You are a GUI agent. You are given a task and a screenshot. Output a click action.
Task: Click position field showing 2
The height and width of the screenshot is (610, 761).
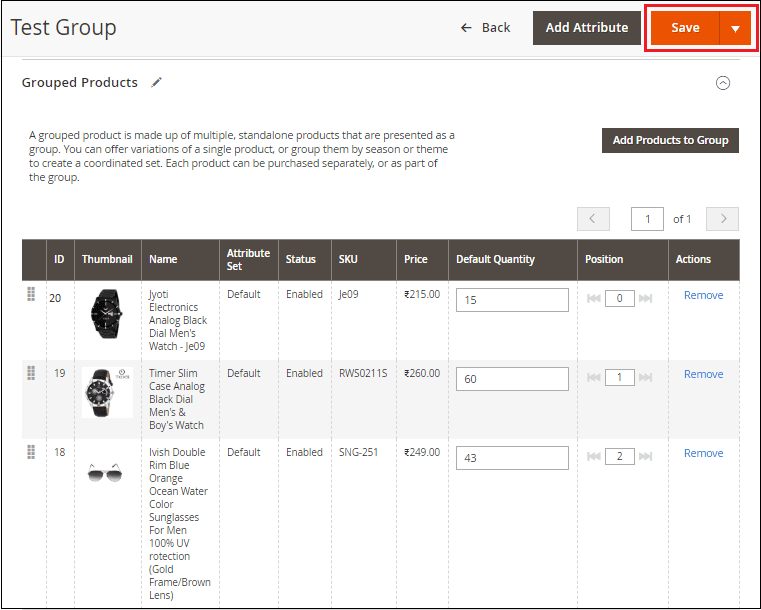pos(619,457)
